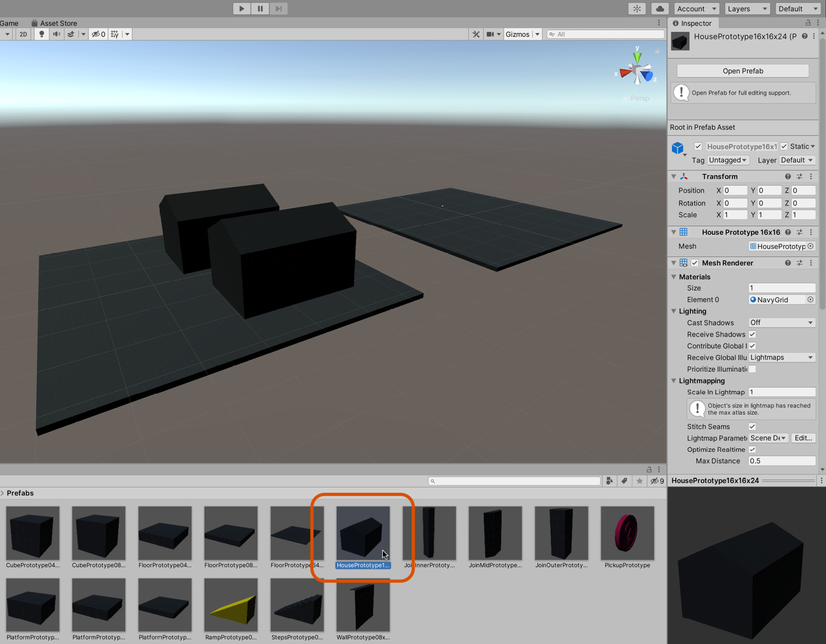
Task: Toggle scene lighting bulb icon
Action: 42,34
